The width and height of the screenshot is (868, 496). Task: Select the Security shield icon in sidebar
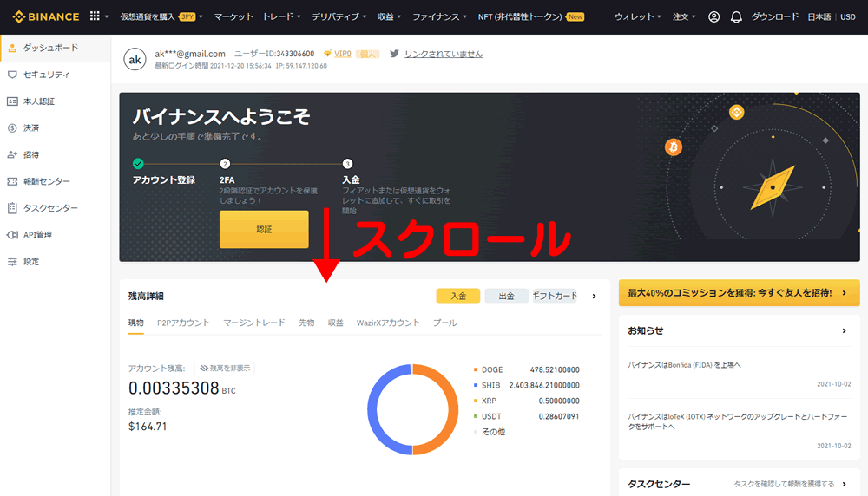(12, 75)
